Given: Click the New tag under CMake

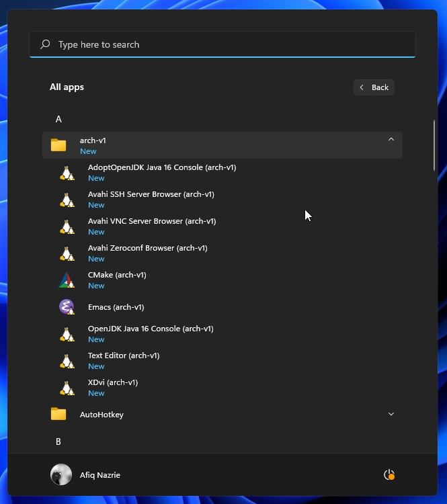Looking at the screenshot, I should click(96, 286).
